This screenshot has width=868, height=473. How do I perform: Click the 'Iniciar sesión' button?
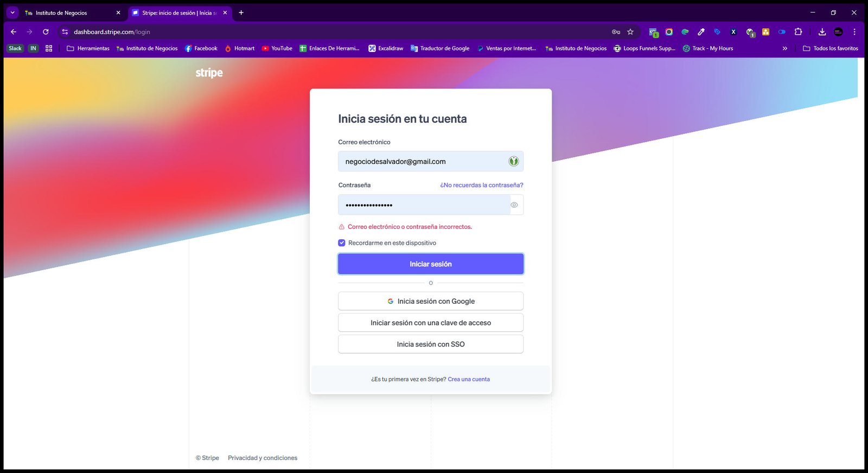pyautogui.click(x=431, y=264)
